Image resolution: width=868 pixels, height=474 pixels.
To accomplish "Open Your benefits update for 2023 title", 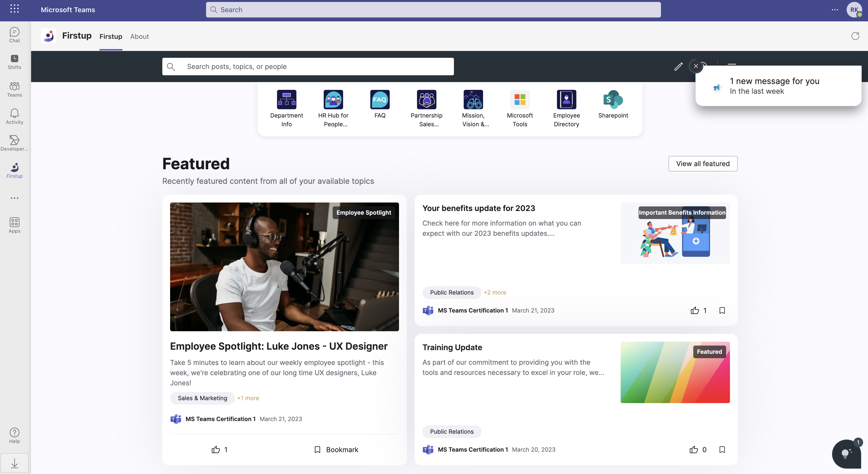I will coord(478,208).
